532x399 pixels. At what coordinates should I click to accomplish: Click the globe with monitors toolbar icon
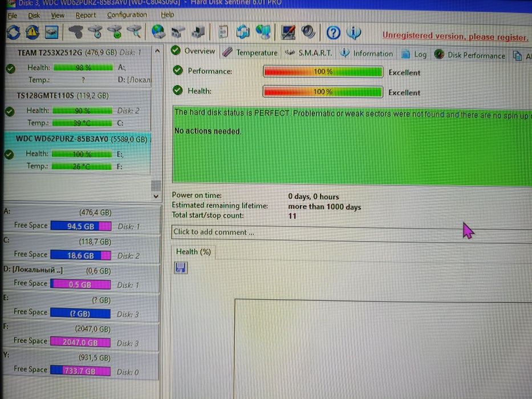263,32
